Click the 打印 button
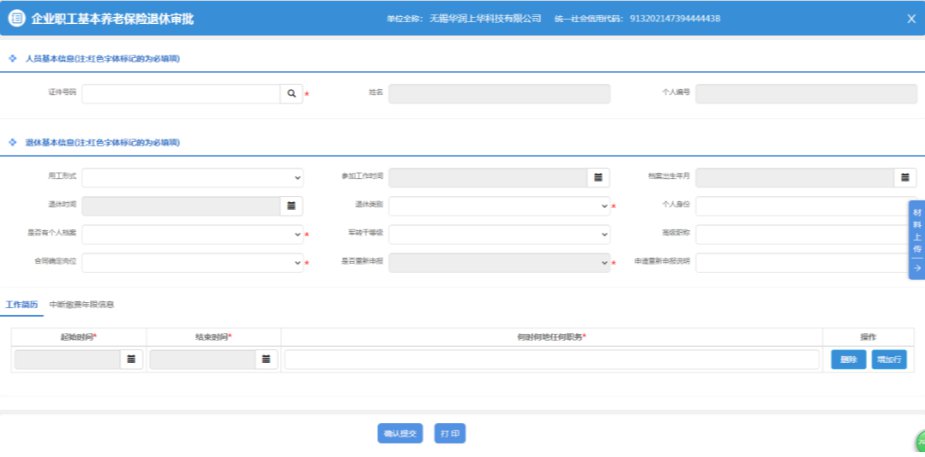Image resolution: width=925 pixels, height=457 pixels. 450,434
